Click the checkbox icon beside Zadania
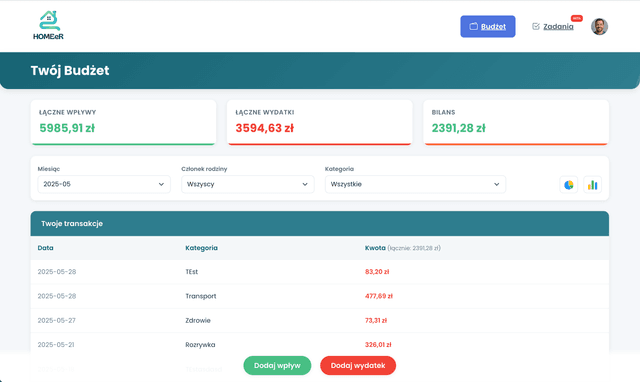Screen dimensions: 640x382 536,27
